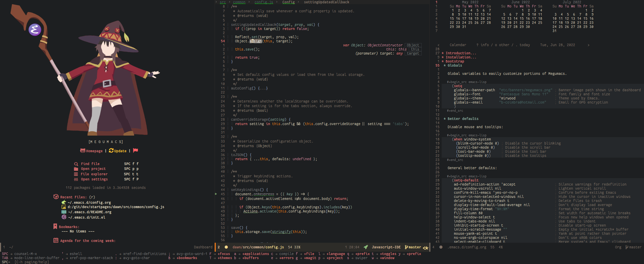Select config.js in the breadcrumb path

[264, 2]
